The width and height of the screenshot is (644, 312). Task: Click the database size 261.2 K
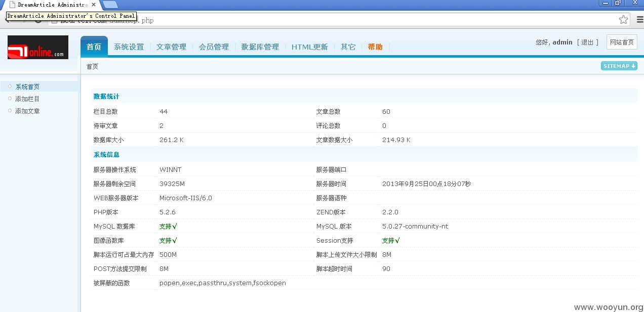172,140
